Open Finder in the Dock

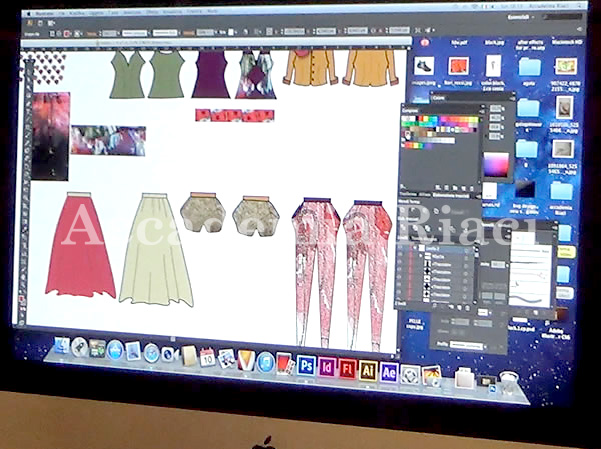point(62,345)
